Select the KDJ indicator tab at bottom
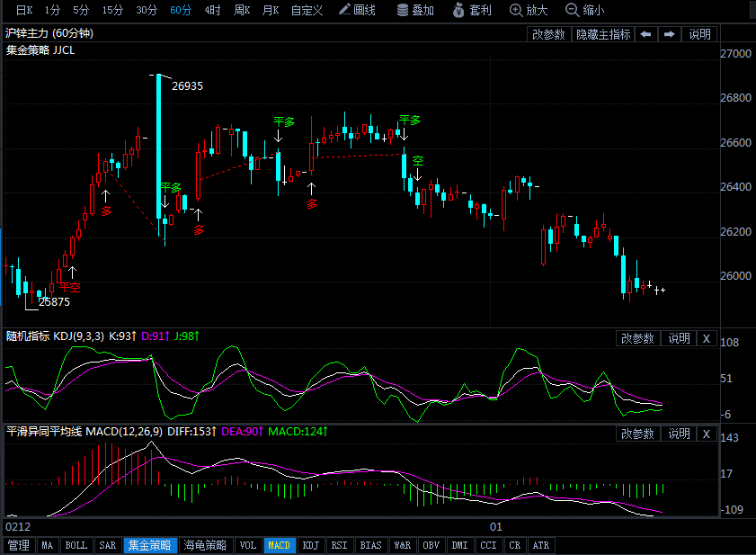 click(310, 545)
